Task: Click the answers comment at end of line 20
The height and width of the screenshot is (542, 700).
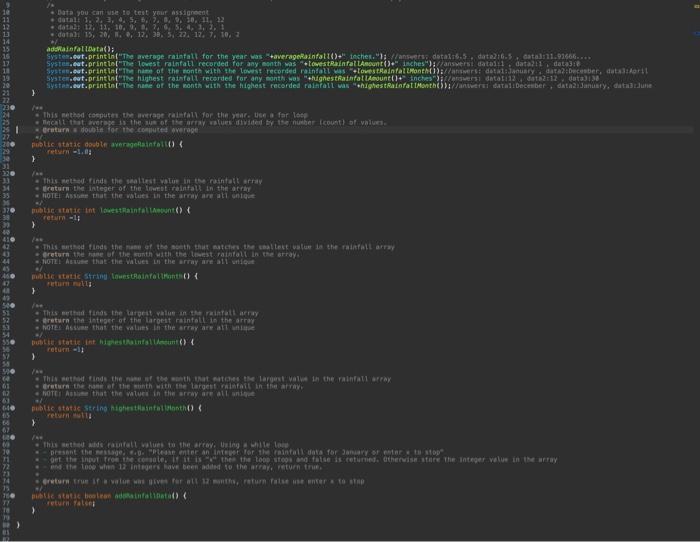Action: pyautogui.click(x=552, y=86)
